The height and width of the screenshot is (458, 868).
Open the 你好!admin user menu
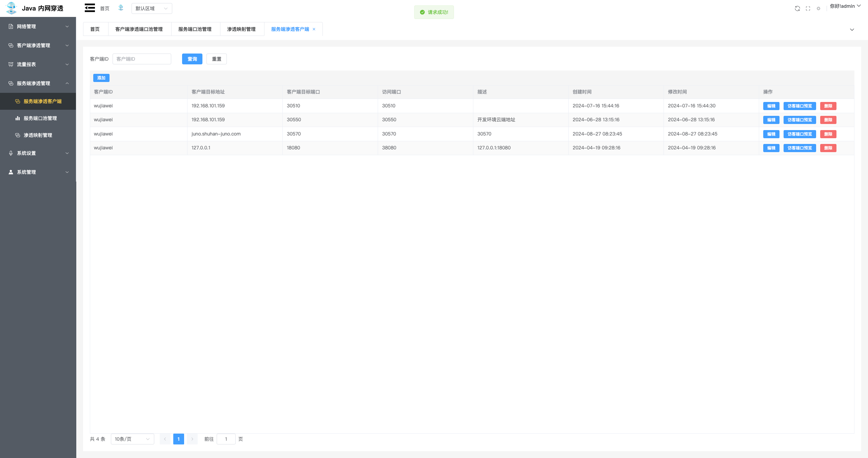coord(845,6)
